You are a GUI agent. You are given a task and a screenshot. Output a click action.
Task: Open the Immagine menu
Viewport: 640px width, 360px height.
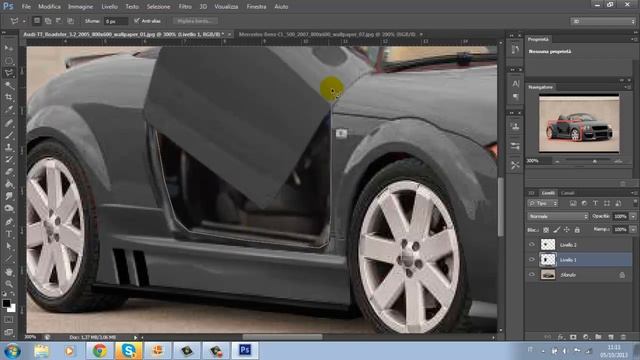coord(80,7)
